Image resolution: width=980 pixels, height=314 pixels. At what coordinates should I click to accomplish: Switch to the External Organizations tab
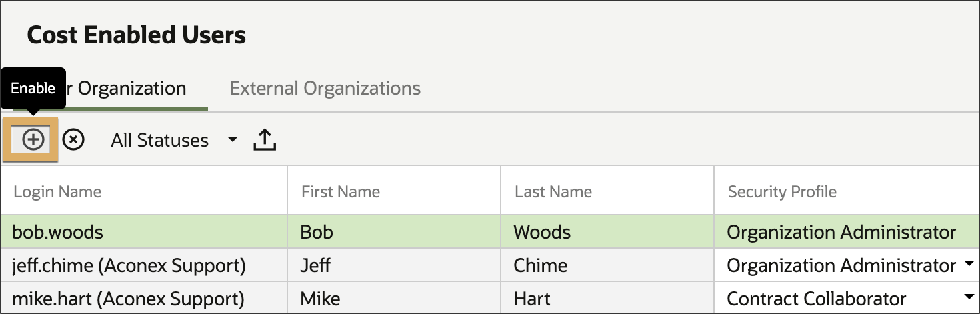point(325,88)
